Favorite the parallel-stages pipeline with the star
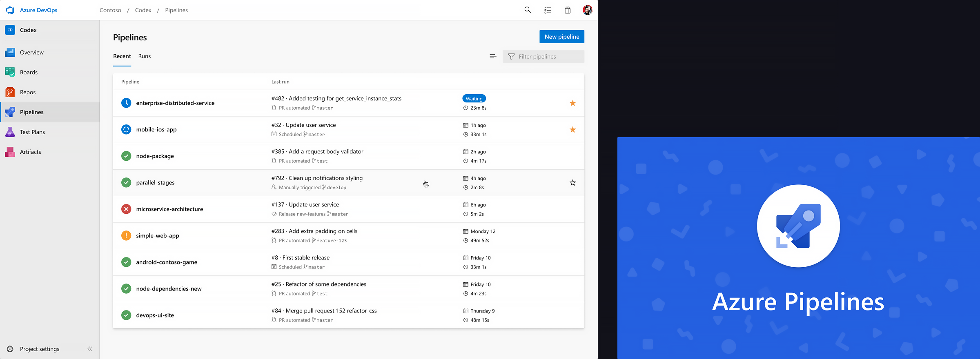Viewport: 980px width, 359px height. click(x=572, y=183)
